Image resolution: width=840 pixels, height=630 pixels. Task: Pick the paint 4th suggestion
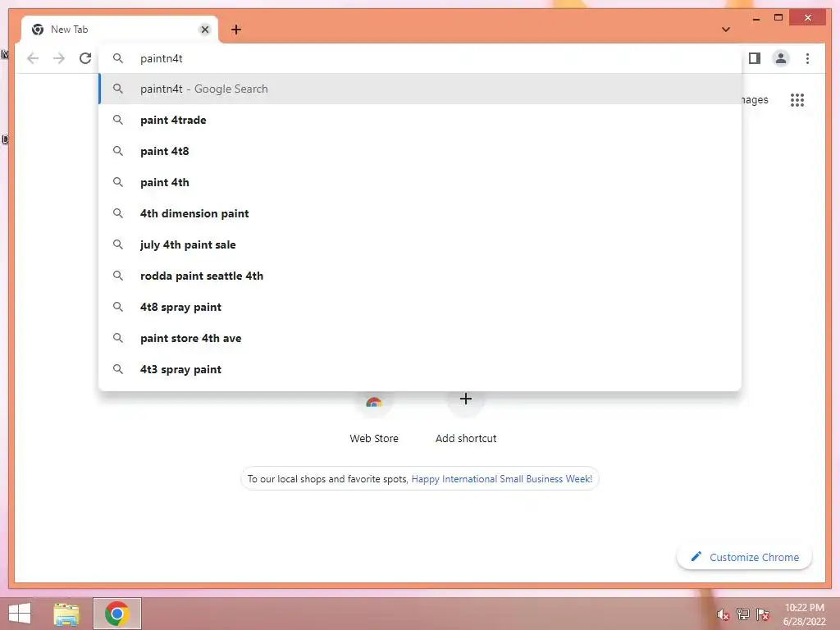pyautogui.click(x=421, y=182)
